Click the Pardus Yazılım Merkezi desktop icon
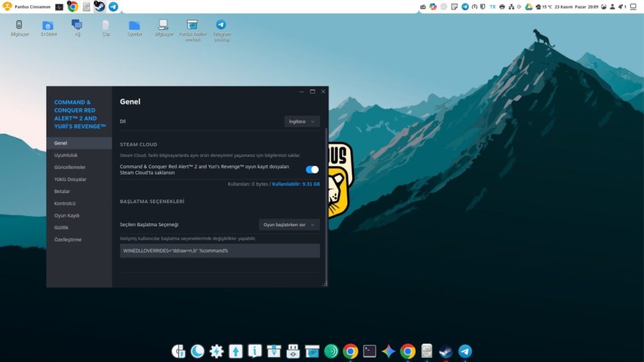The image size is (644, 362). tap(192, 29)
